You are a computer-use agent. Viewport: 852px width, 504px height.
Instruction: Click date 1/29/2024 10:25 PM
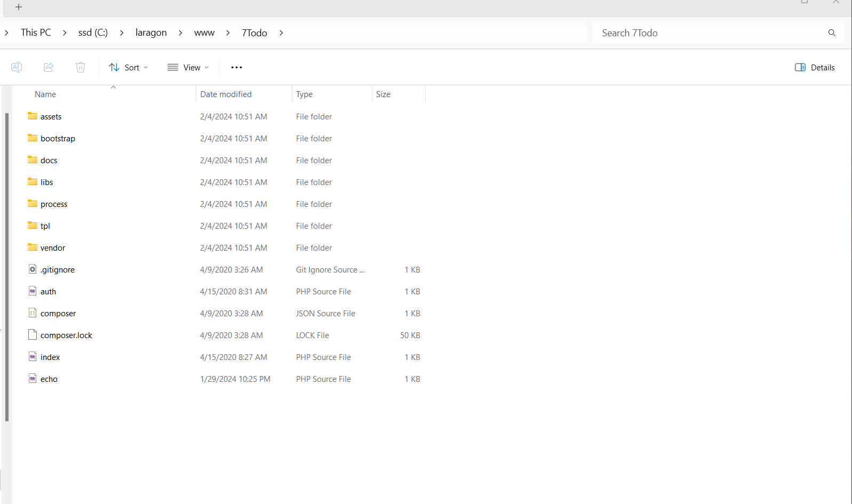coord(235,379)
